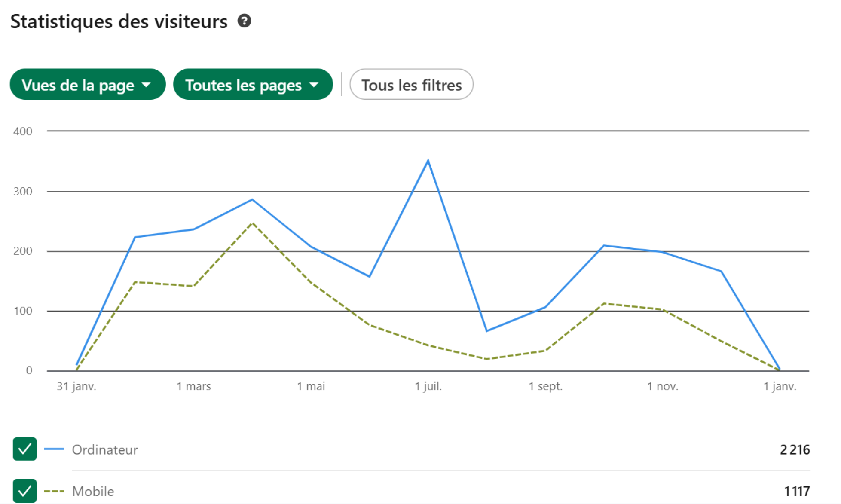This screenshot has width=841, height=504.
Task: Open 'Tous les filtres' button
Action: [411, 85]
